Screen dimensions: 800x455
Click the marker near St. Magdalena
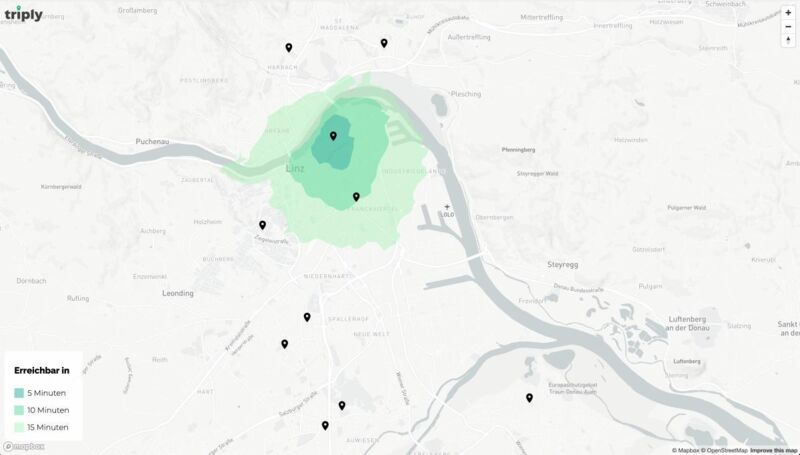pyautogui.click(x=384, y=42)
